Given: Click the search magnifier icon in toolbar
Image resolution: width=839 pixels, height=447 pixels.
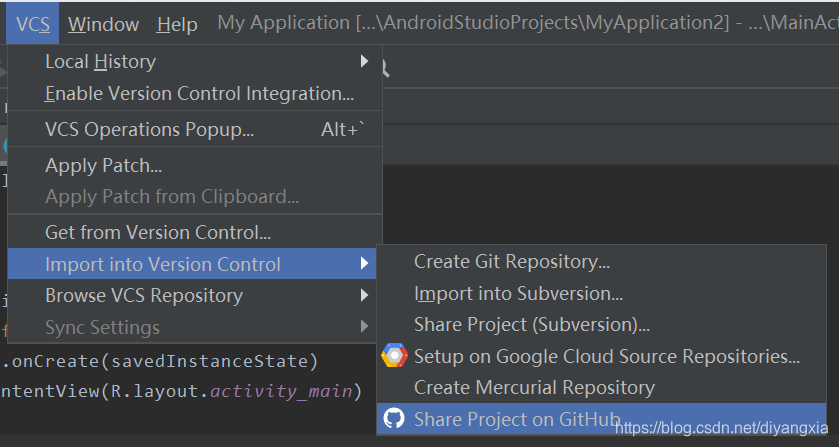Looking at the screenshot, I should click(384, 68).
